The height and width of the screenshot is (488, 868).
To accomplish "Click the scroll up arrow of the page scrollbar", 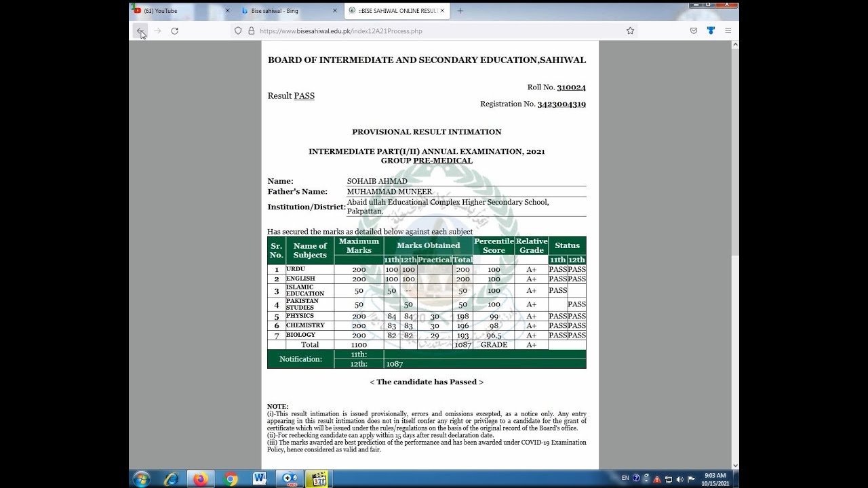I will [735, 45].
